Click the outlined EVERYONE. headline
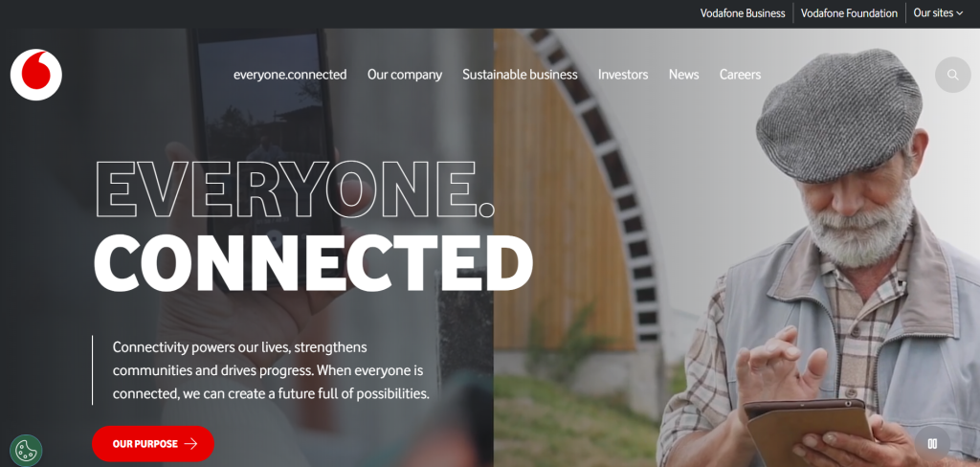The image size is (980, 467). [295, 189]
